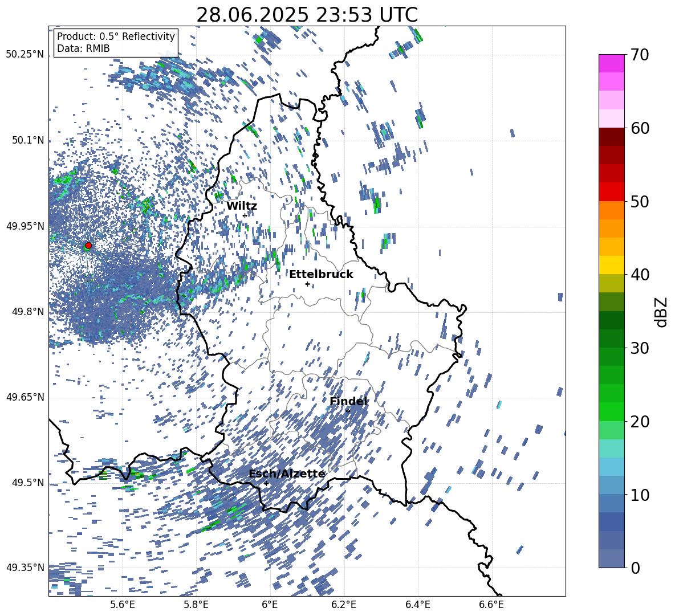
Task: Click the colorbar tick value 20
Action: point(640,421)
